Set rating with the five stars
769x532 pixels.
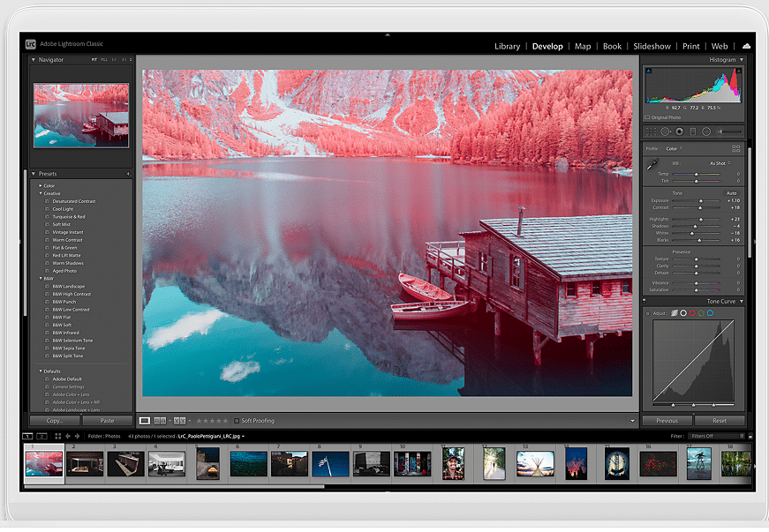click(212, 421)
